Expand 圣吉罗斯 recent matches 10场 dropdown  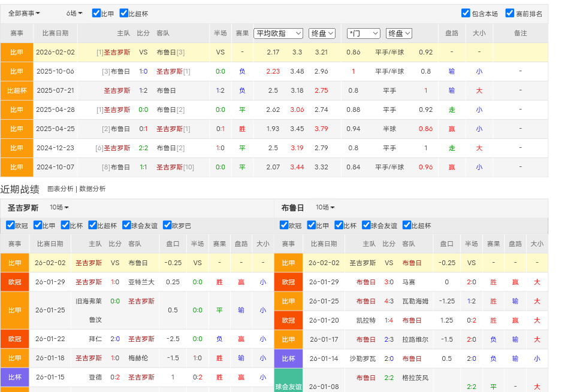pyautogui.click(x=59, y=208)
